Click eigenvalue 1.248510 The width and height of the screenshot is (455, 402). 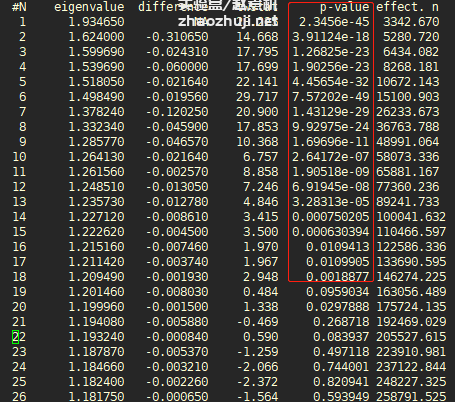point(96,187)
